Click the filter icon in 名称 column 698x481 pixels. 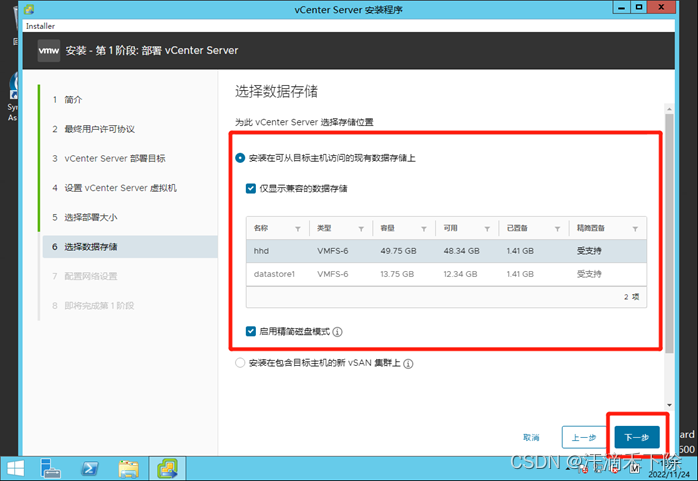[x=298, y=229]
